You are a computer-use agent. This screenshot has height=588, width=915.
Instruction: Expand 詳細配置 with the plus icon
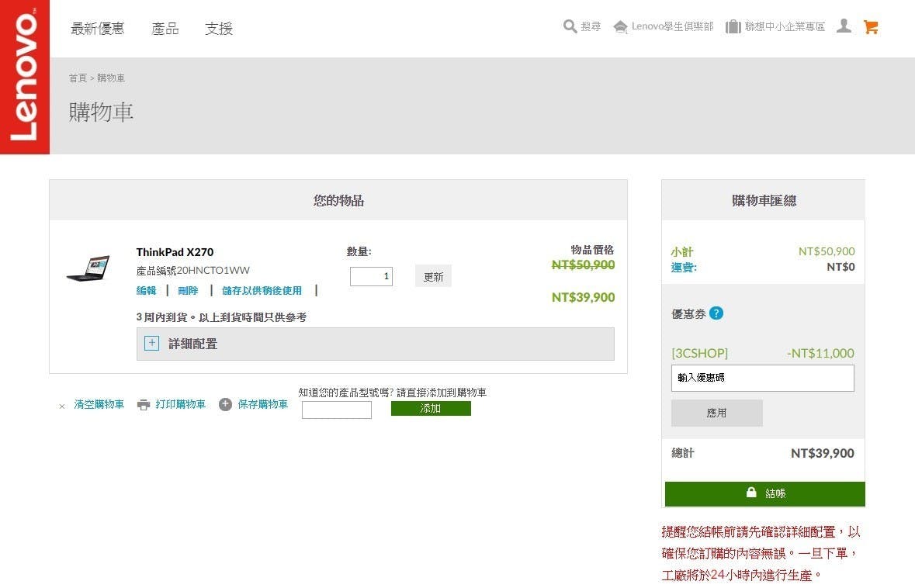(151, 343)
